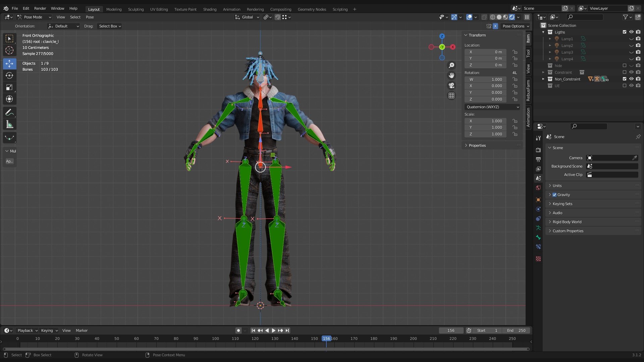Switch to the Sculpting workspace tab
Image resolution: width=644 pixels, height=362 pixels.
tap(136, 9)
